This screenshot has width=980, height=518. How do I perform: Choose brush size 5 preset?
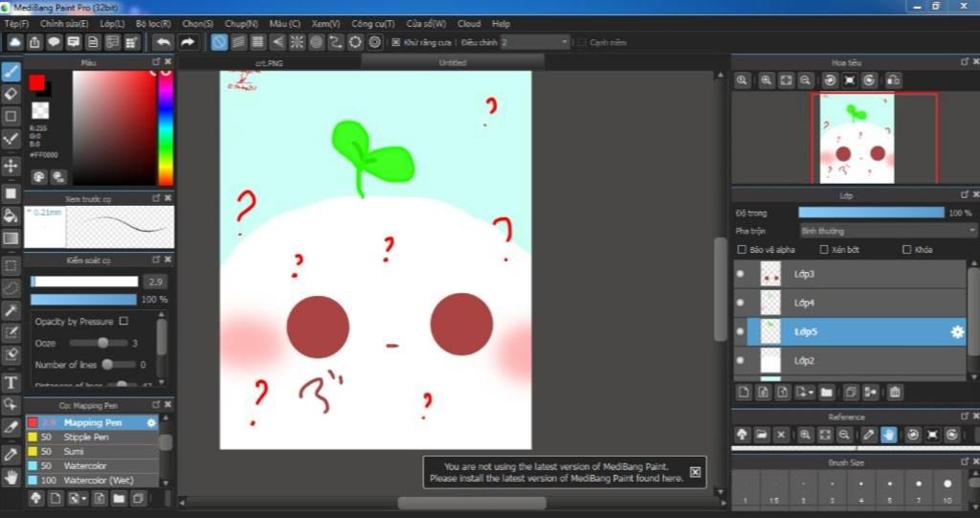(x=889, y=489)
